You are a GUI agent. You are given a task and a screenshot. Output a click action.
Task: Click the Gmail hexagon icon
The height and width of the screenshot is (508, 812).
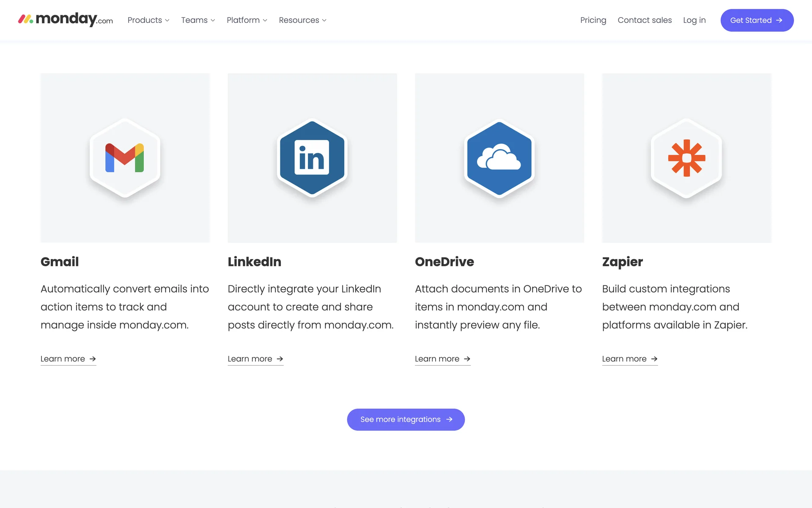(x=125, y=158)
